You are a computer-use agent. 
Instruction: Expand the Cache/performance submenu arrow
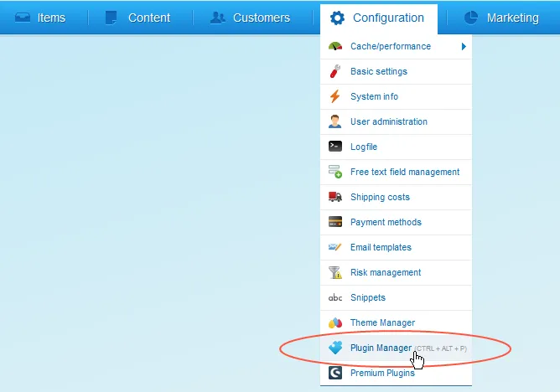pos(464,46)
